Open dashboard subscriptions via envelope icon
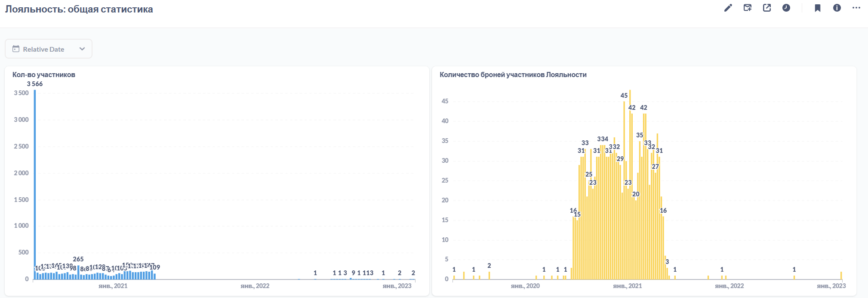This screenshot has height=298, width=868. click(748, 8)
